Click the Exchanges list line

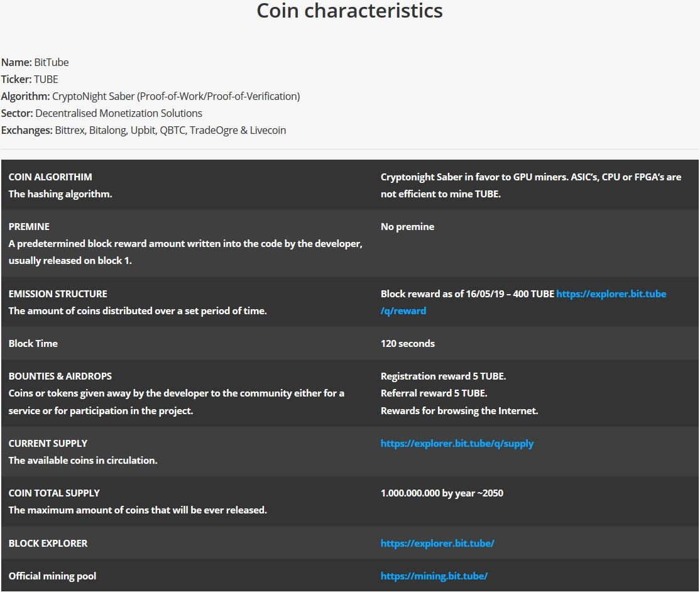143,130
